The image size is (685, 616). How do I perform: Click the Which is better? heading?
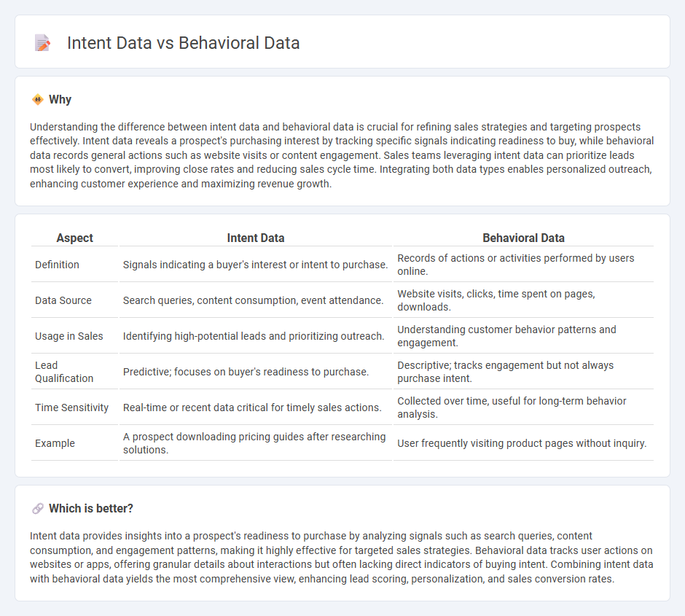91,509
